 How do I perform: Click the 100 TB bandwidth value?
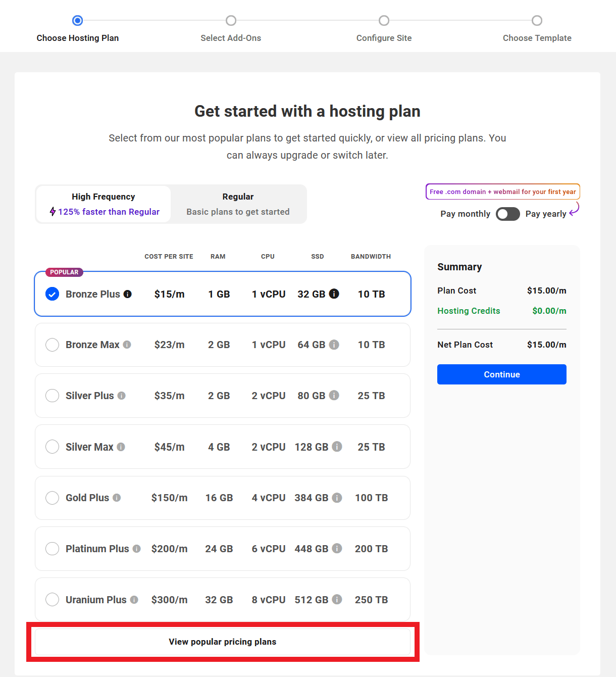372,498
